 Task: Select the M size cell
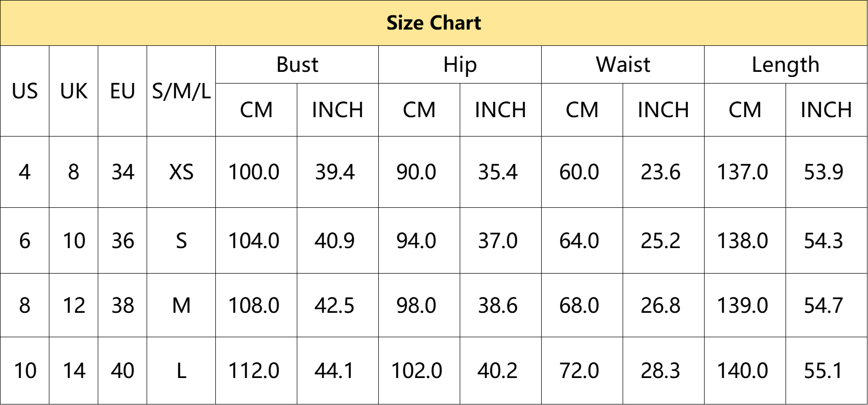181,306
